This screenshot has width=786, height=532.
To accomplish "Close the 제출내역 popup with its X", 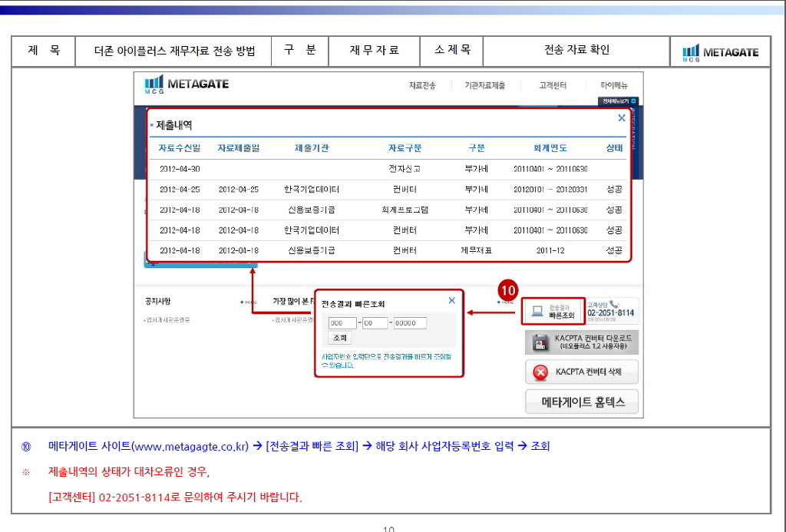I will 622,117.
